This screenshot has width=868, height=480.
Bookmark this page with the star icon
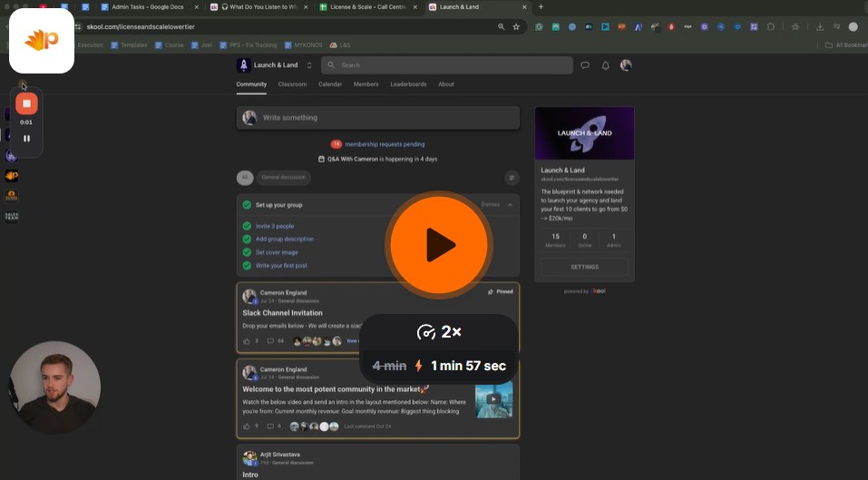(516, 27)
